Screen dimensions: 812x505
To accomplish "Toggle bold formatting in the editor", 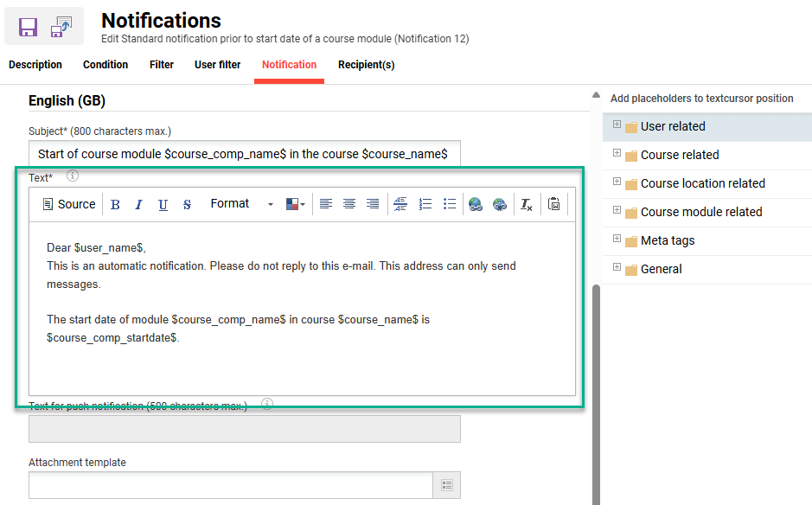I will [x=115, y=204].
